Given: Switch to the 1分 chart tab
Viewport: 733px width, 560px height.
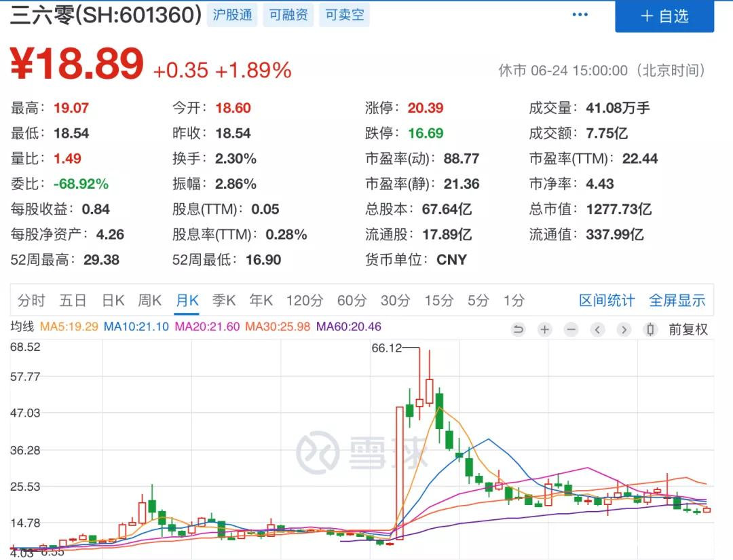Looking at the screenshot, I should tap(514, 300).
